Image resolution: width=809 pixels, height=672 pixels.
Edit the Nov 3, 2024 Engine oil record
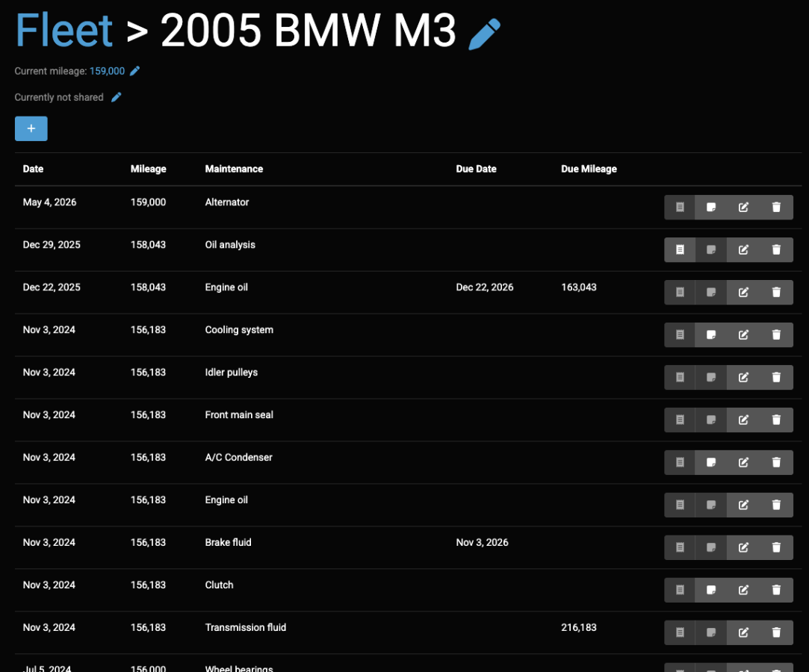click(x=743, y=505)
